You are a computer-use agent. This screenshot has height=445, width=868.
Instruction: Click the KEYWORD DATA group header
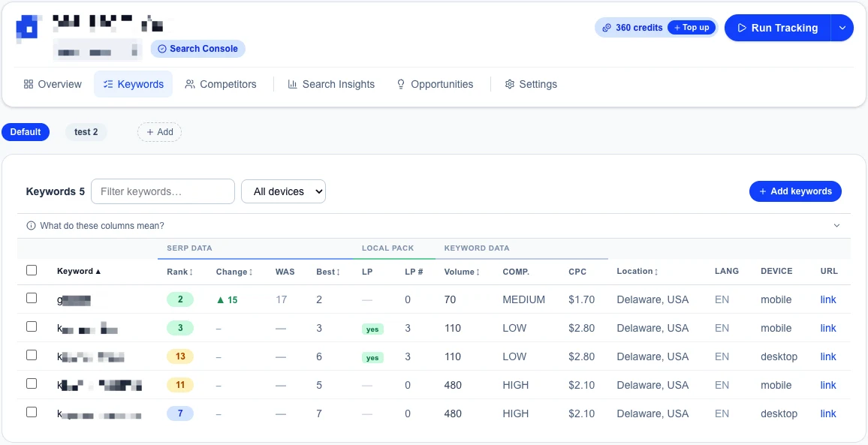(x=477, y=248)
